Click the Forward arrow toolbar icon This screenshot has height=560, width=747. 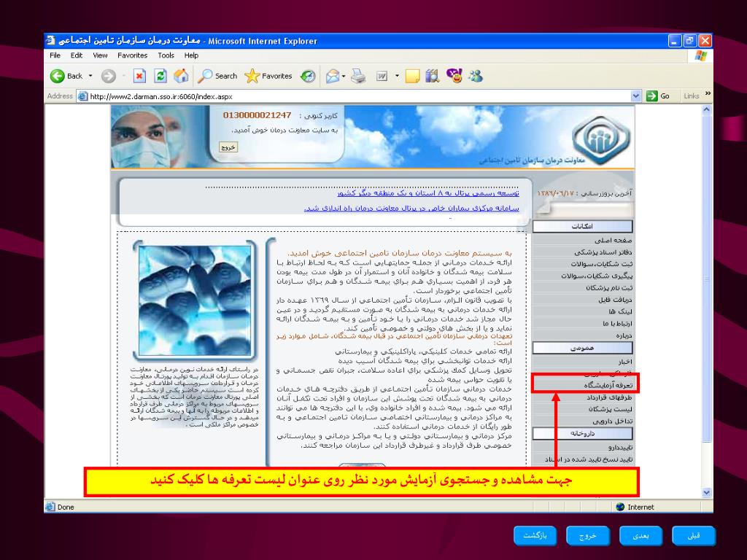coord(109,76)
